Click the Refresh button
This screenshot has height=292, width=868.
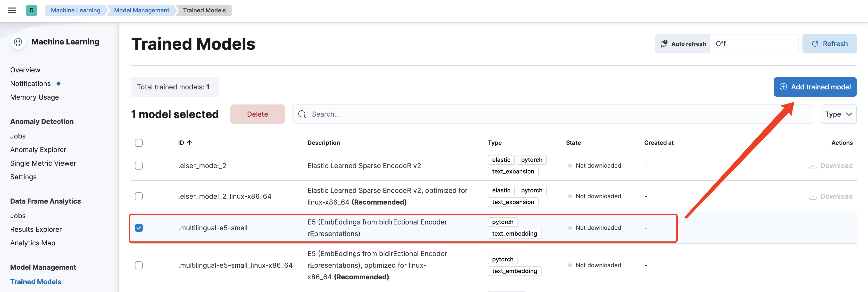829,44
